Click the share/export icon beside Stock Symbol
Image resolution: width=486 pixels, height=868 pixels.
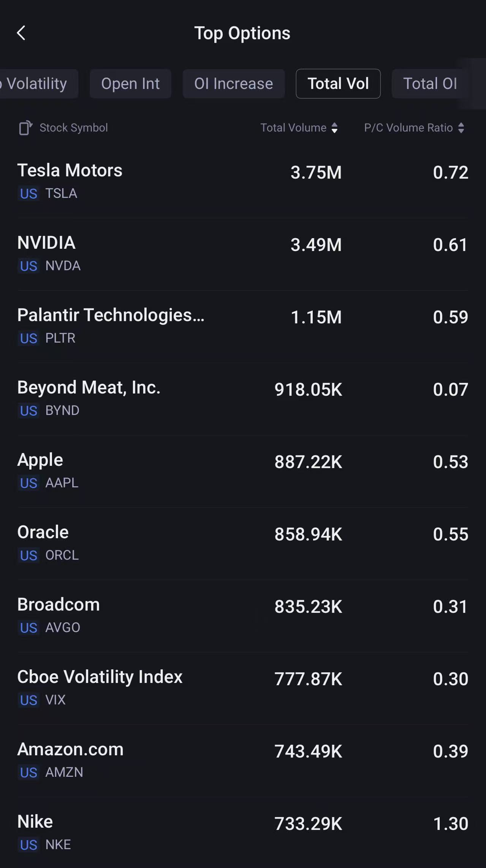(x=25, y=128)
